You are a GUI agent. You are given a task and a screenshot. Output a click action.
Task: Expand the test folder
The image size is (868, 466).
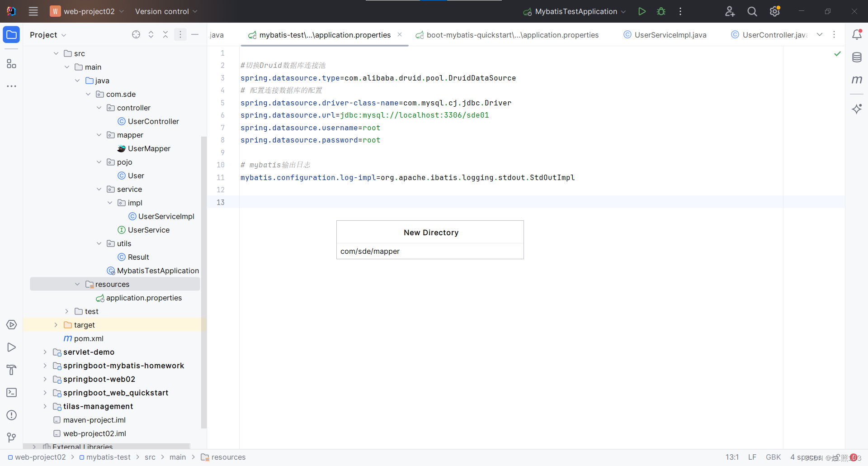pos(66,311)
